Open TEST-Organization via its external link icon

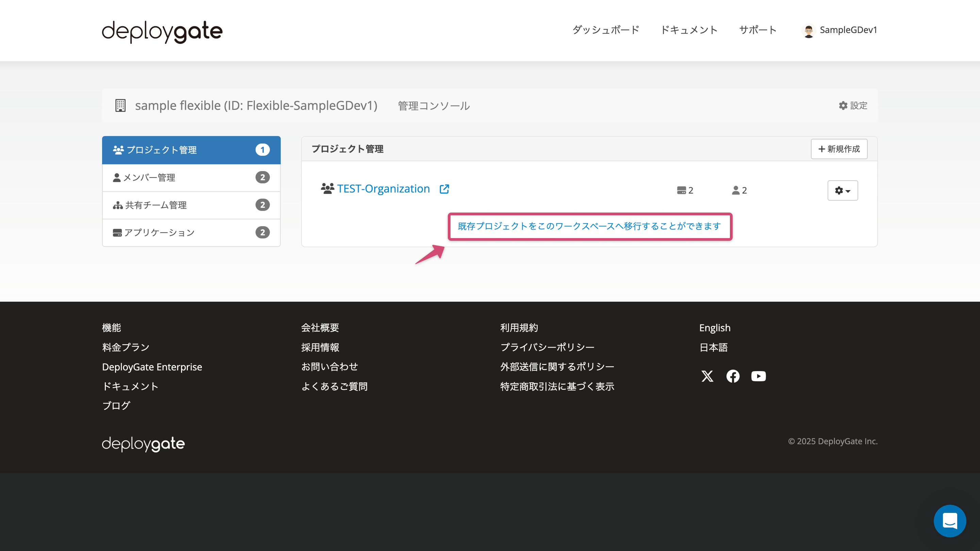(444, 189)
